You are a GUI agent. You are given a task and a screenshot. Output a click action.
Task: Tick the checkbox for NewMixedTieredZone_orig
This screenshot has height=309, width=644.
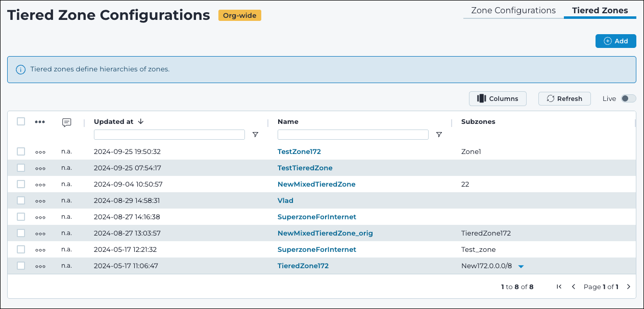(21, 233)
